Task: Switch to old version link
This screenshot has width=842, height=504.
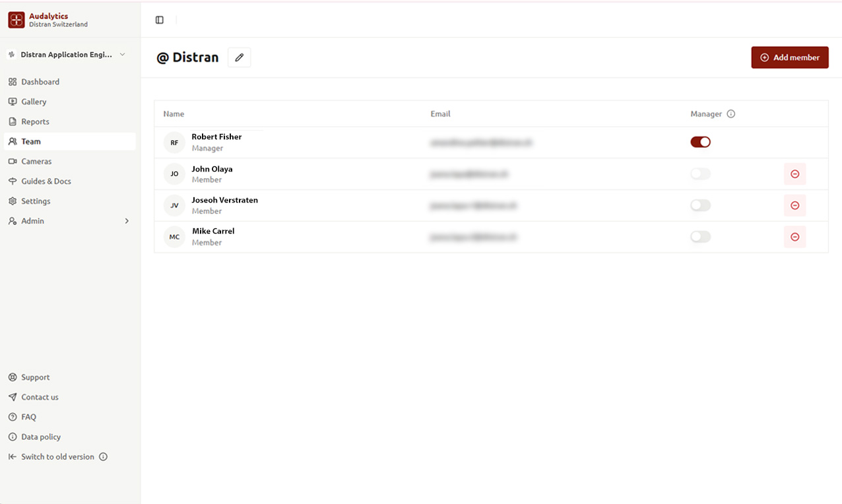Action: point(57,457)
